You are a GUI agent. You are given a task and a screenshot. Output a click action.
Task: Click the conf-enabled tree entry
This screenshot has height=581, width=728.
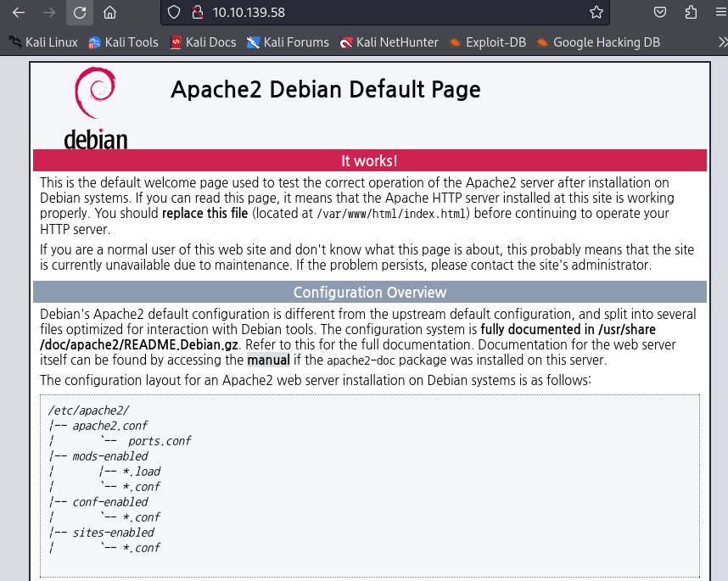click(x=110, y=502)
